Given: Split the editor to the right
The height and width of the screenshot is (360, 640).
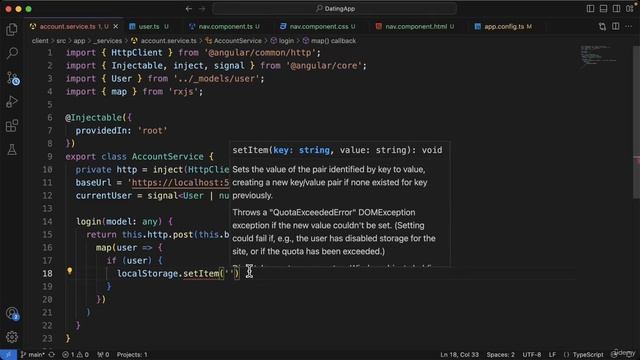Looking at the screenshot, I should 616,27.
